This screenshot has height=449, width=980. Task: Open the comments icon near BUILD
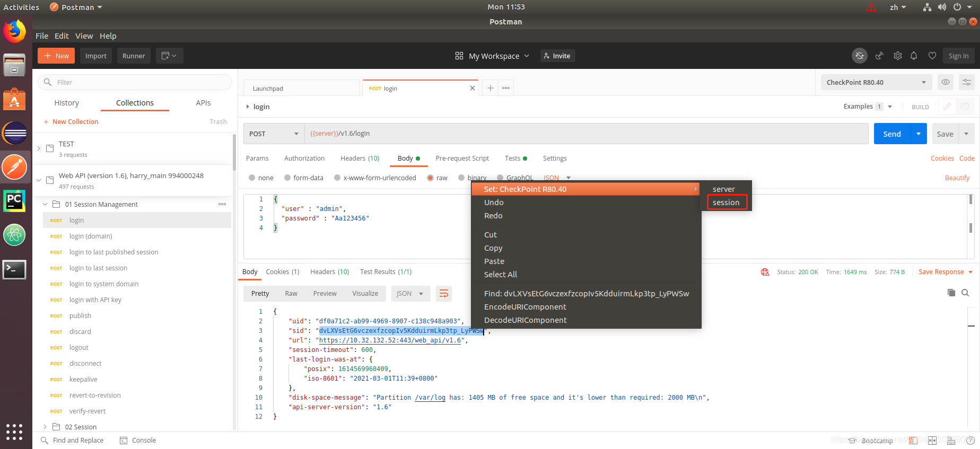pos(965,107)
